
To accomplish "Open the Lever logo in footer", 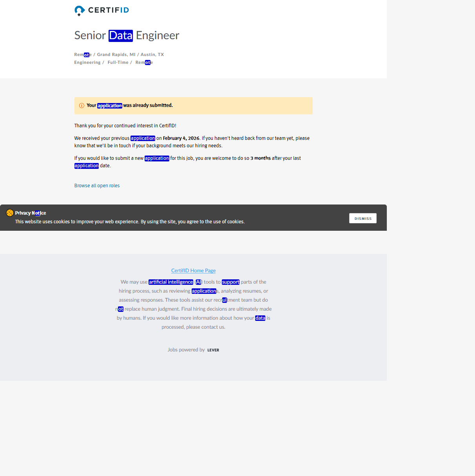I will click(x=213, y=350).
